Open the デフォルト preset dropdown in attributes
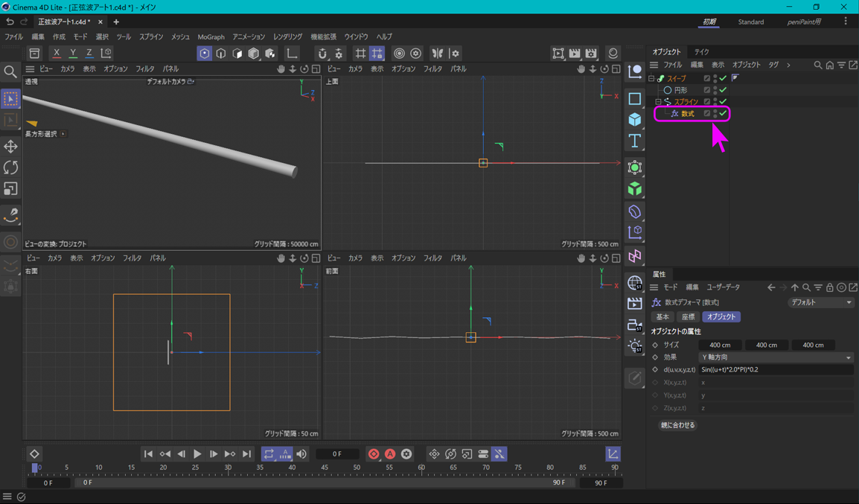The width and height of the screenshot is (859, 504). [x=821, y=303]
